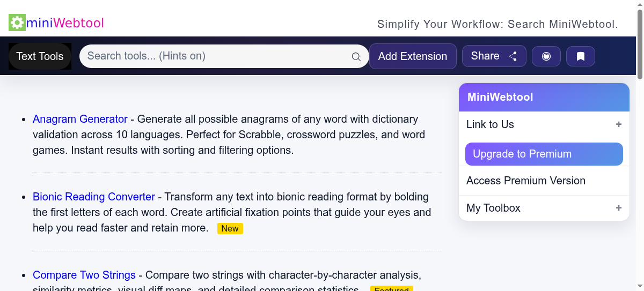Screen dimensions: 644x291
Task: Click Upgrade to Premium button
Action: [544, 154]
